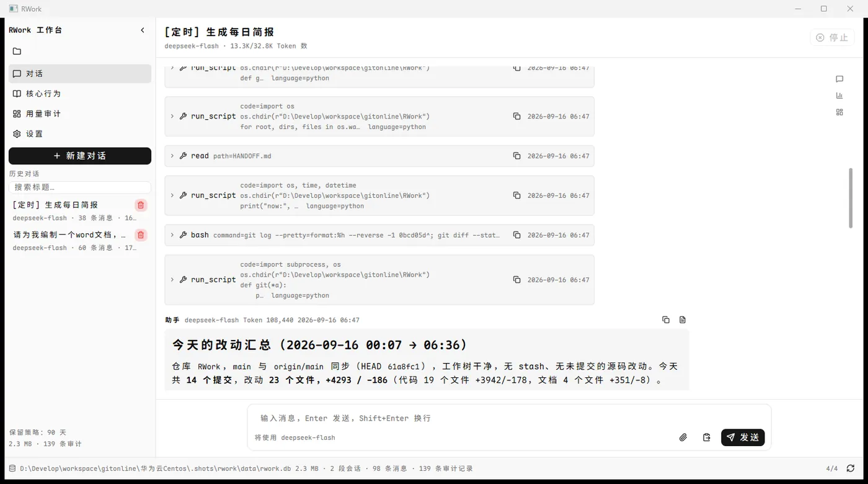Open 设置 in the sidebar

80,133
